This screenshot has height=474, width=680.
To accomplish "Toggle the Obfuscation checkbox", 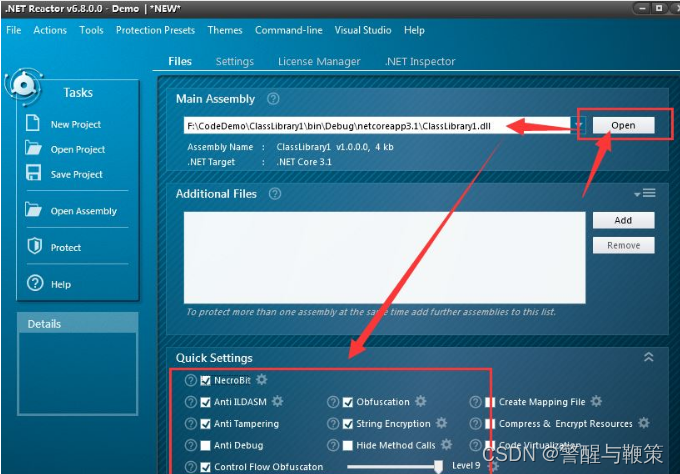I will click(348, 402).
